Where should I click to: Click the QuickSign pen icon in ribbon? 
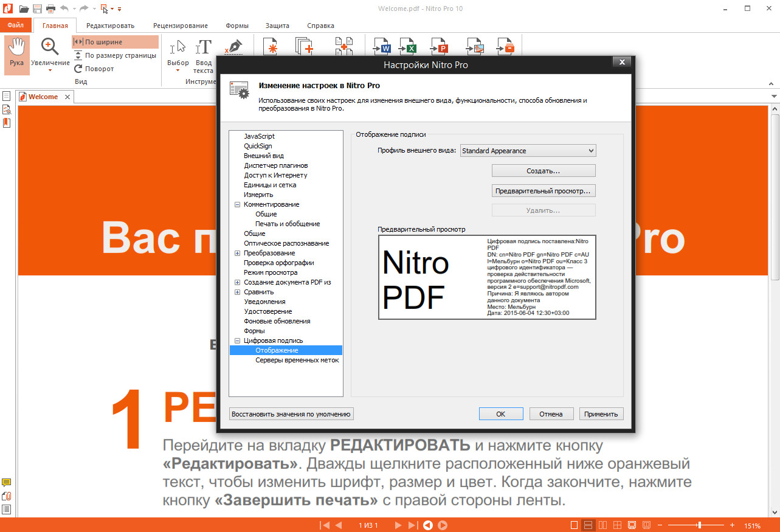point(232,47)
